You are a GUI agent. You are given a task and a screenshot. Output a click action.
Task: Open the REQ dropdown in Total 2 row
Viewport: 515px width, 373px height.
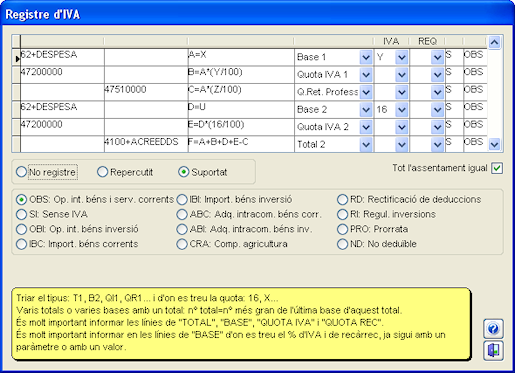[x=437, y=144]
